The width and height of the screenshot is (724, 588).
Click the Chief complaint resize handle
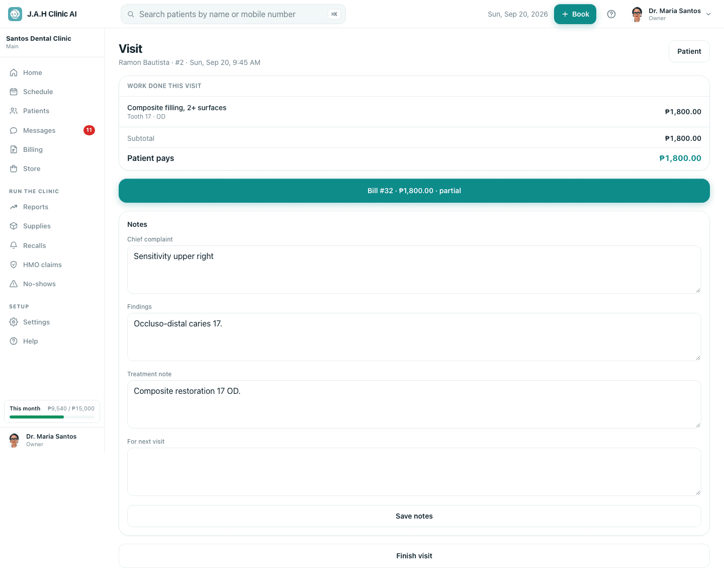click(698, 290)
